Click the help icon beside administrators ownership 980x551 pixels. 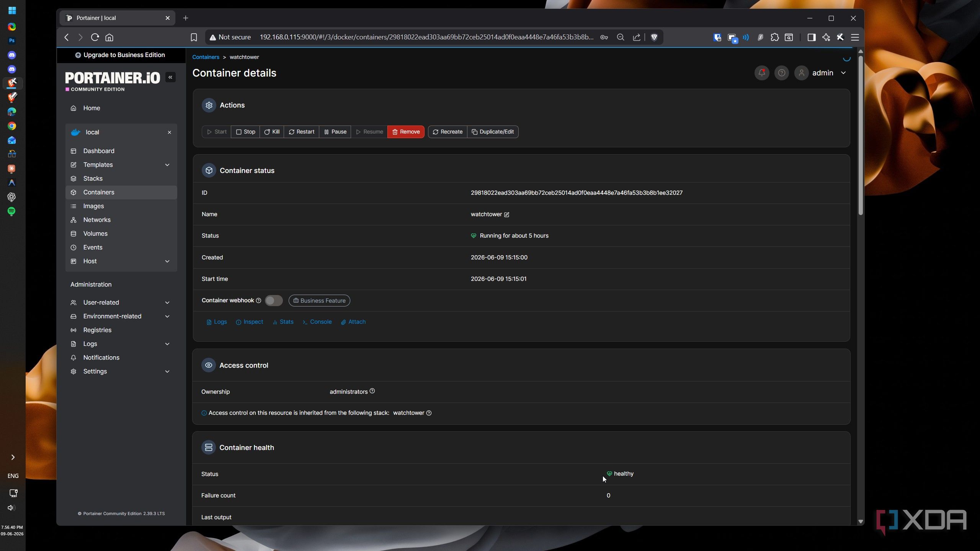(372, 391)
